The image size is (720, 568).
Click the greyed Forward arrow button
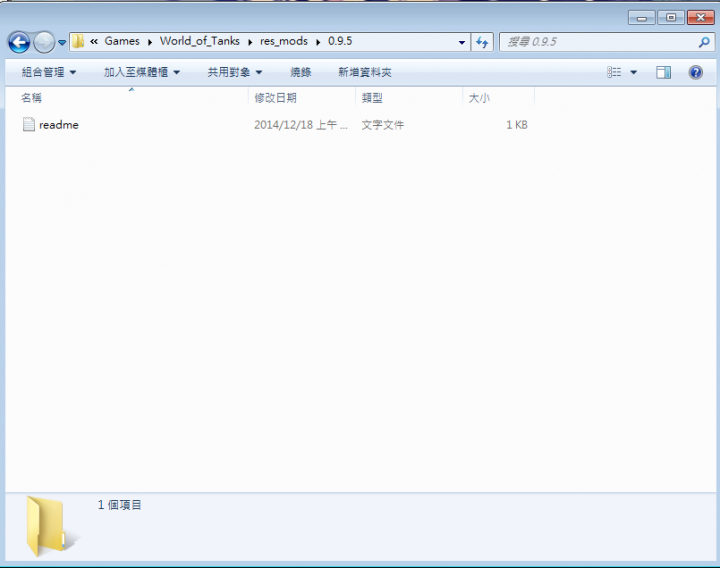44,42
